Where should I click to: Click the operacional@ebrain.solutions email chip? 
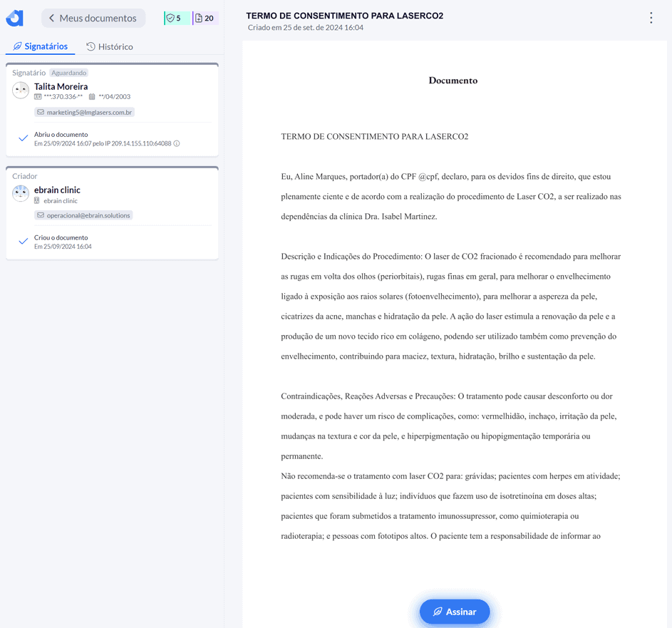tap(84, 215)
